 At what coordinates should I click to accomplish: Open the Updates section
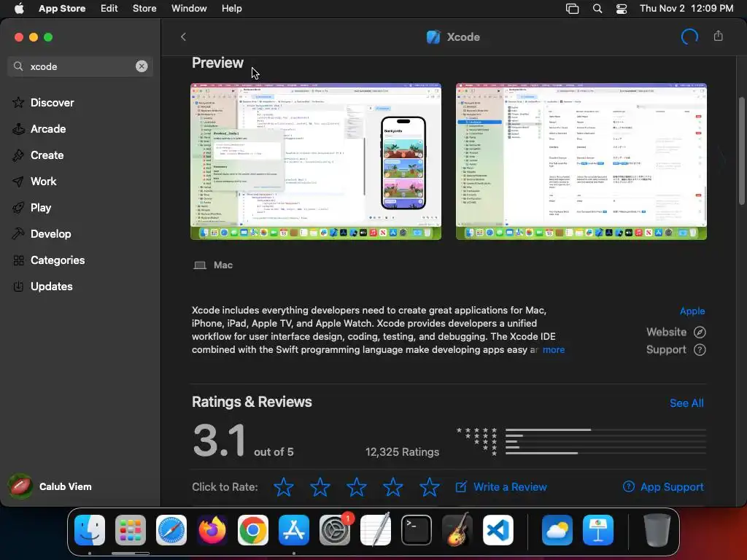coord(52,286)
